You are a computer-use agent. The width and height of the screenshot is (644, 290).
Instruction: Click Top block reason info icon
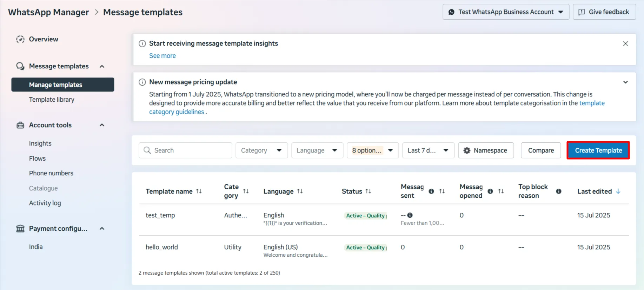(x=559, y=191)
